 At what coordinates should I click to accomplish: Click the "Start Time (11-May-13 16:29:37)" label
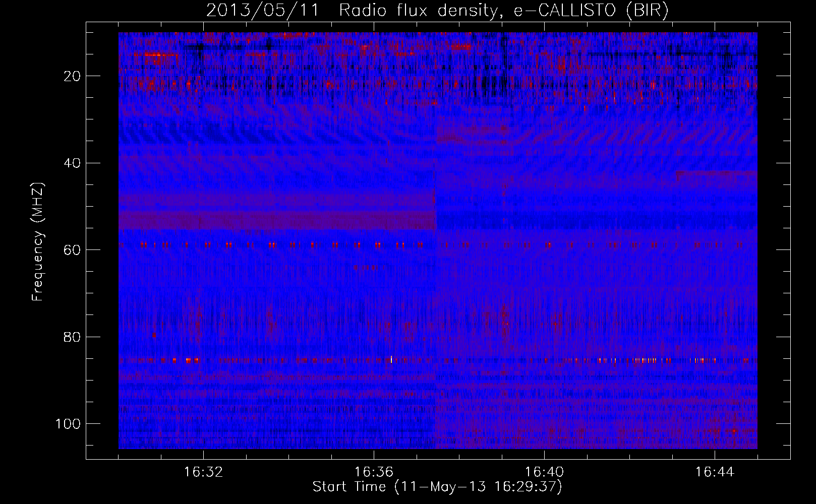[437, 487]
